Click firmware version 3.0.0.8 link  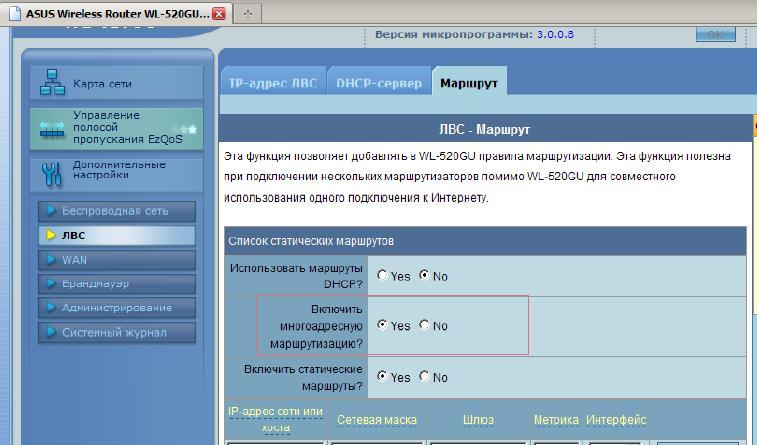click(x=555, y=35)
